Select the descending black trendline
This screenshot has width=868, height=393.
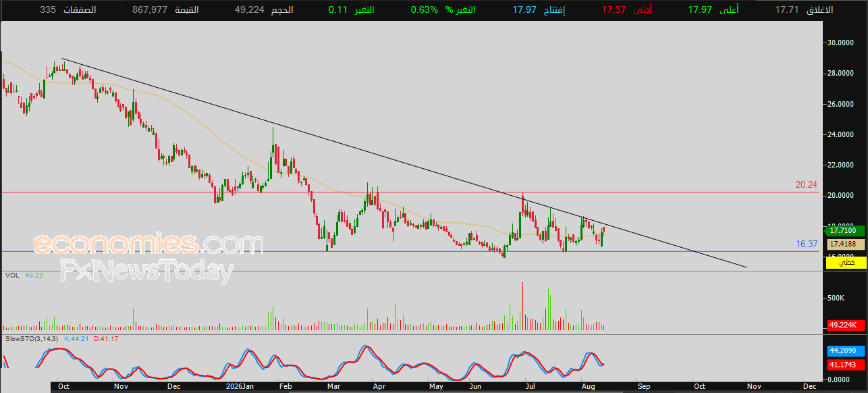coord(405,163)
